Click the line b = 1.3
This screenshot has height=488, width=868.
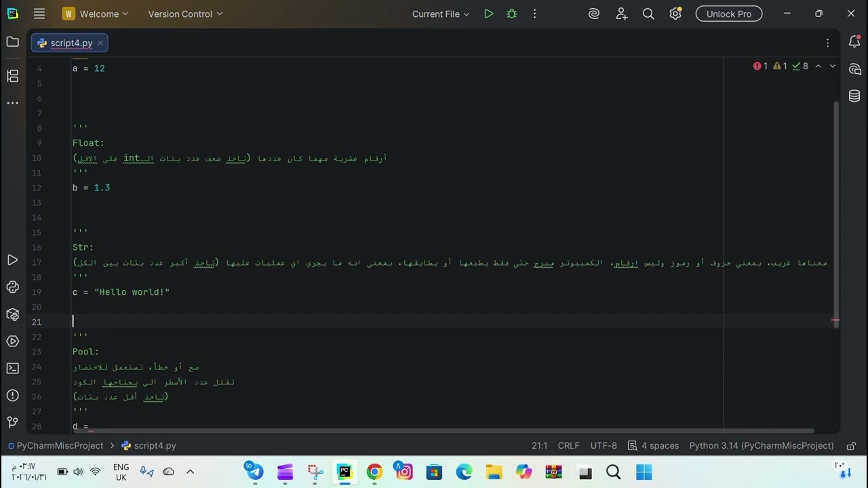pyautogui.click(x=91, y=188)
